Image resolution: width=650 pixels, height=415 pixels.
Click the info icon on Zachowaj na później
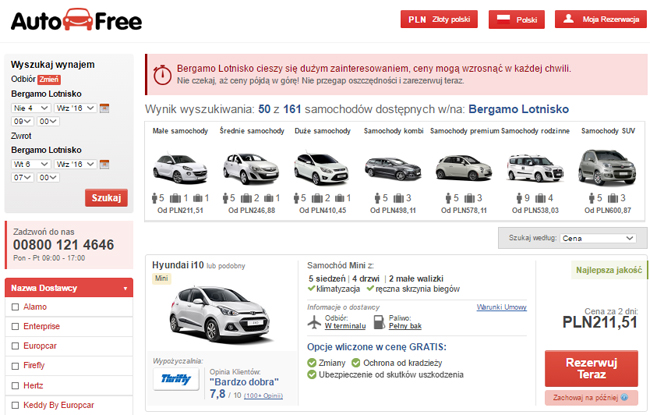(624, 397)
